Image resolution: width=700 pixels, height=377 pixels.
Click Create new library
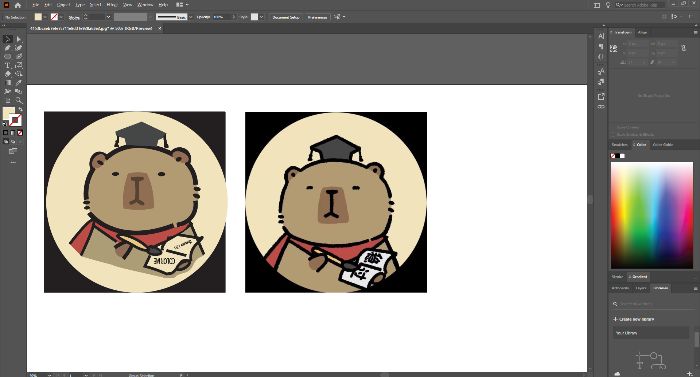pos(634,319)
